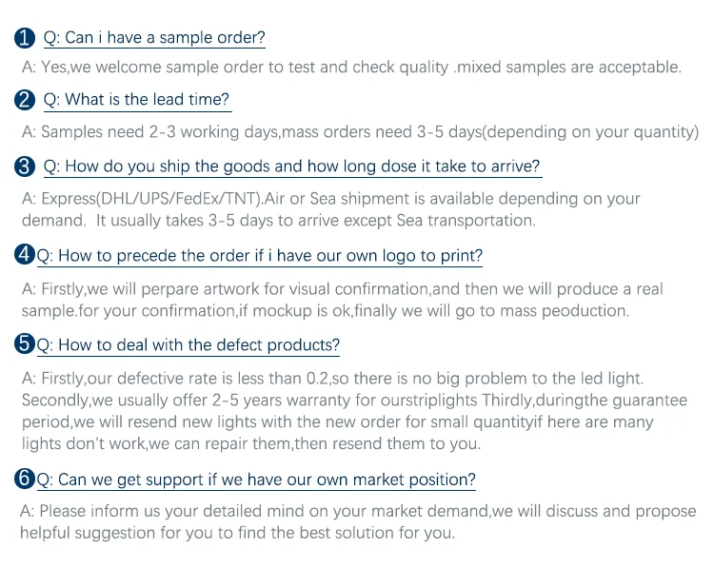Select the question about how goods are shipped
This screenshot has height=588, width=714.
tap(291, 167)
